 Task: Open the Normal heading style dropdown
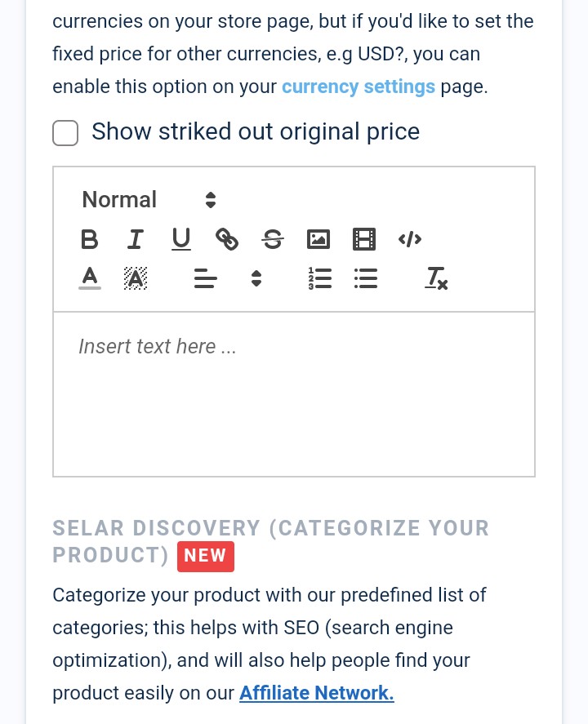[149, 200]
